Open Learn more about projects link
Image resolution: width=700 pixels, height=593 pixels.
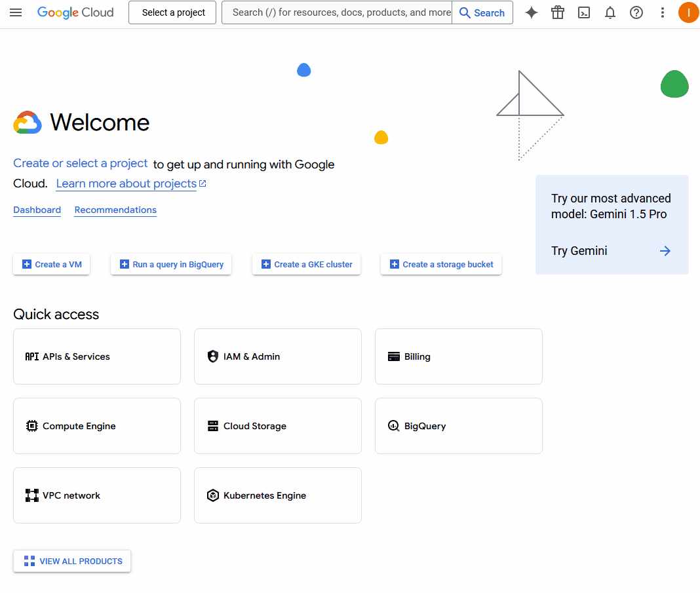coord(126,184)
